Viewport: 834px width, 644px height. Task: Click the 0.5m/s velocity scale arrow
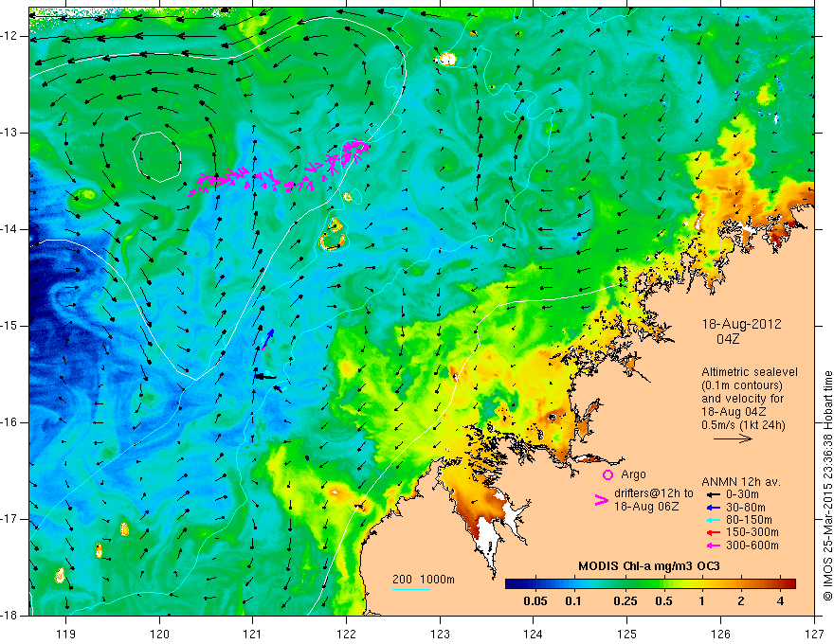coord(733,438)
